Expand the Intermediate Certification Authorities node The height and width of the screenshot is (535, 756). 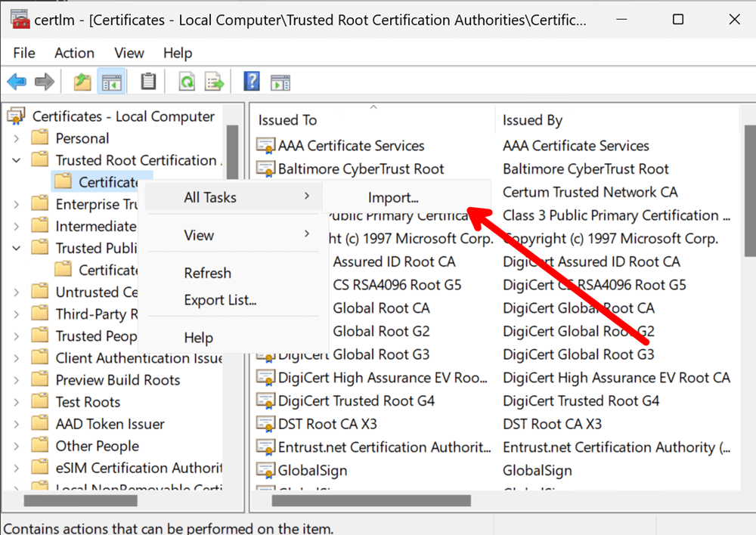point(17,226)
